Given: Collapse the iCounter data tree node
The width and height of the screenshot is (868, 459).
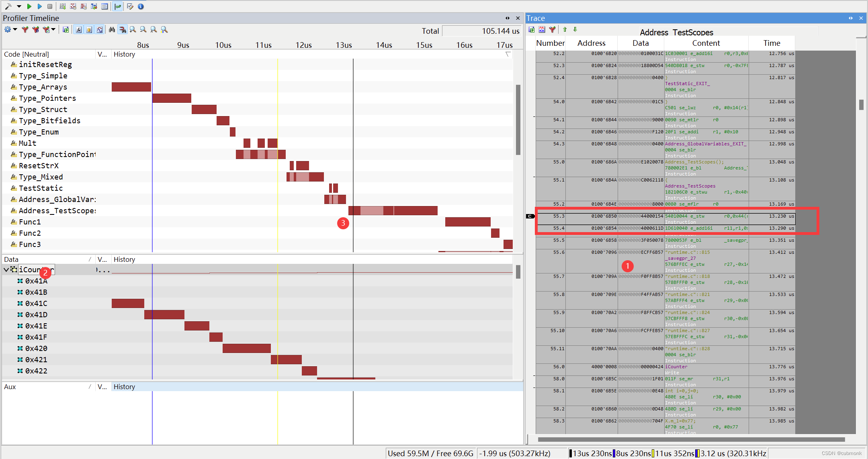Looking at the screenshot, I should coord(6,269).
